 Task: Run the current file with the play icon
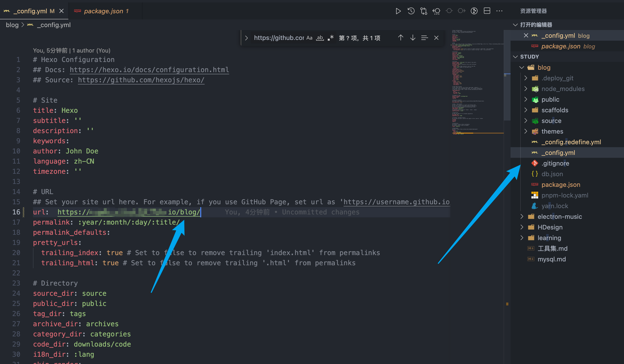pos(398,11)
